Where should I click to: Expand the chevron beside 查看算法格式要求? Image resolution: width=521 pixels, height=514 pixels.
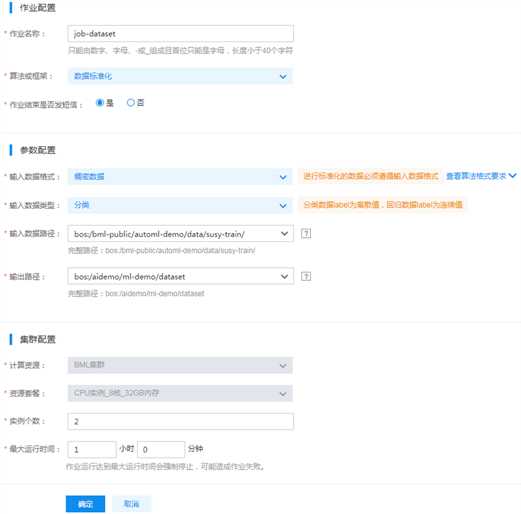(513, 176)
